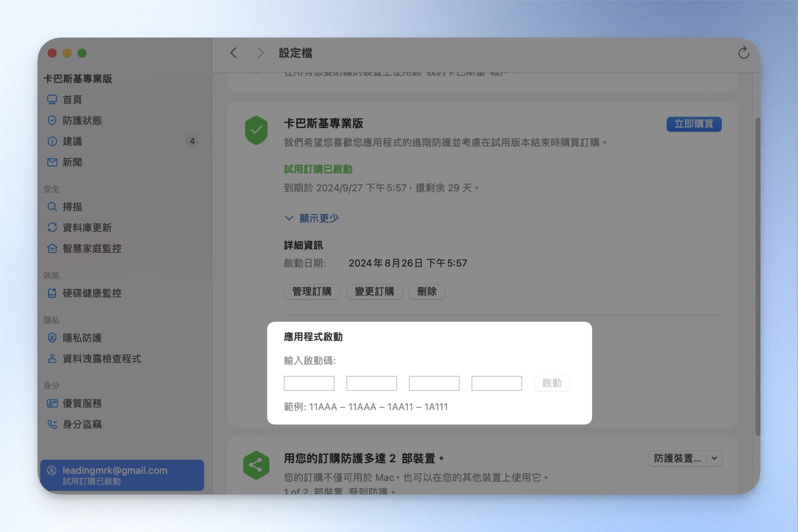798x532 pixels.
Task: Click the badge showing 4 recommendations
Action: [192, 141]
